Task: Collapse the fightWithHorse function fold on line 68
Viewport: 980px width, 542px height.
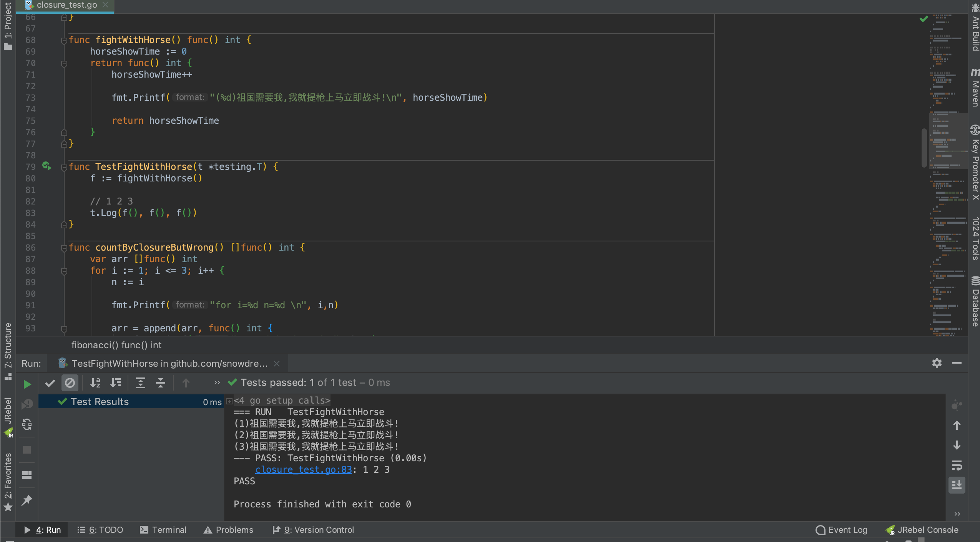Action: [64, 40]
